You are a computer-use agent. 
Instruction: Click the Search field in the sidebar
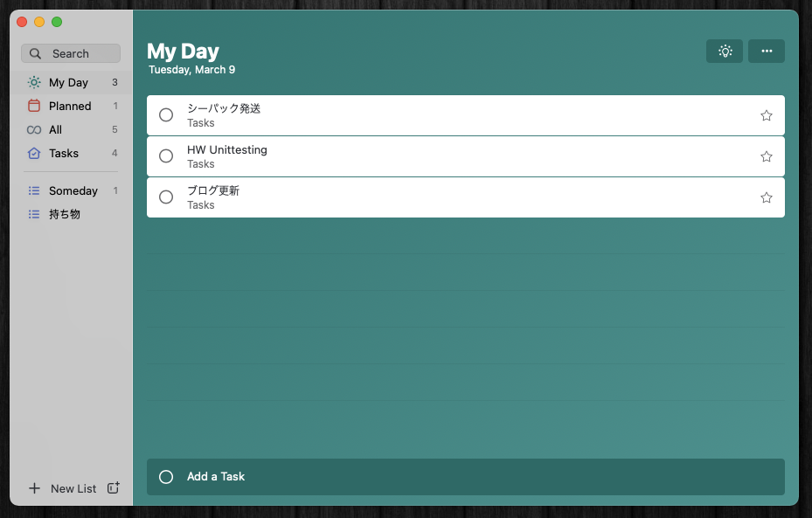pyautogui.click(x=79, y=53)
